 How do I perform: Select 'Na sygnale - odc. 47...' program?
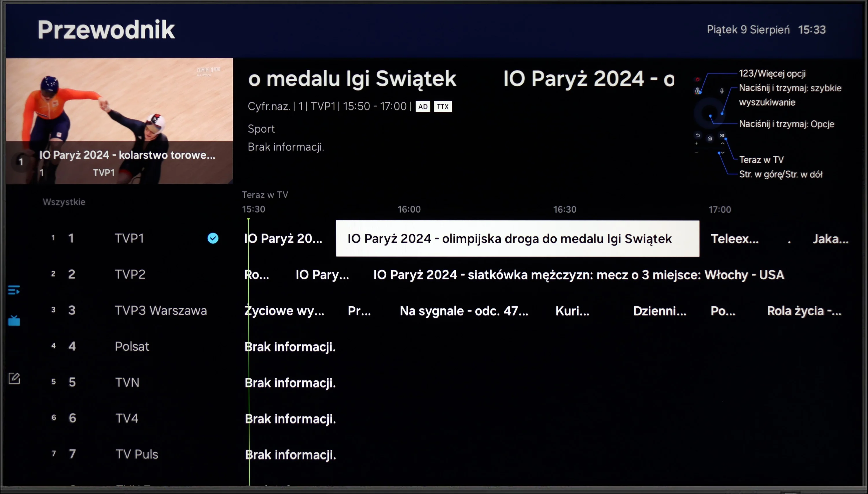pyautogui.click(x=464, y=311)
